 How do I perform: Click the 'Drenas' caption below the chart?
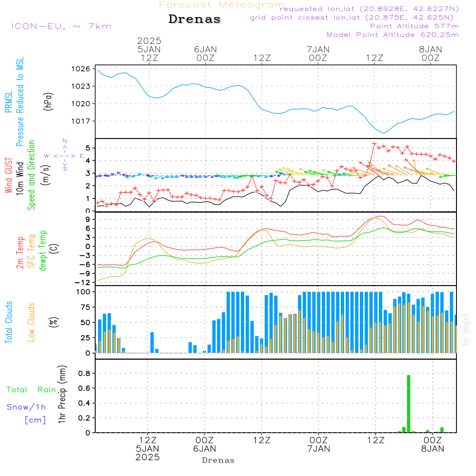click(218, 460)
